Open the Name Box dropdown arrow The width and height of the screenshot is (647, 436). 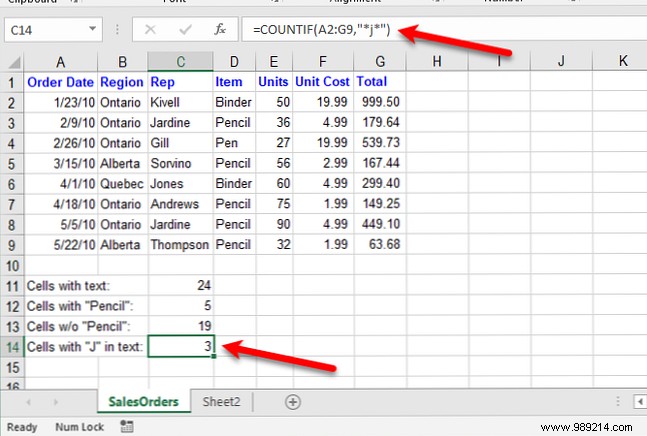(92, 29)
